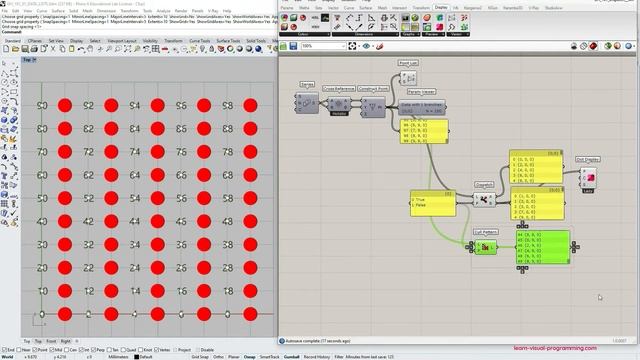Toggle SmartTrack in status bar
The height and width of the screenshot is (360, 640).
[x=269, y=357]
